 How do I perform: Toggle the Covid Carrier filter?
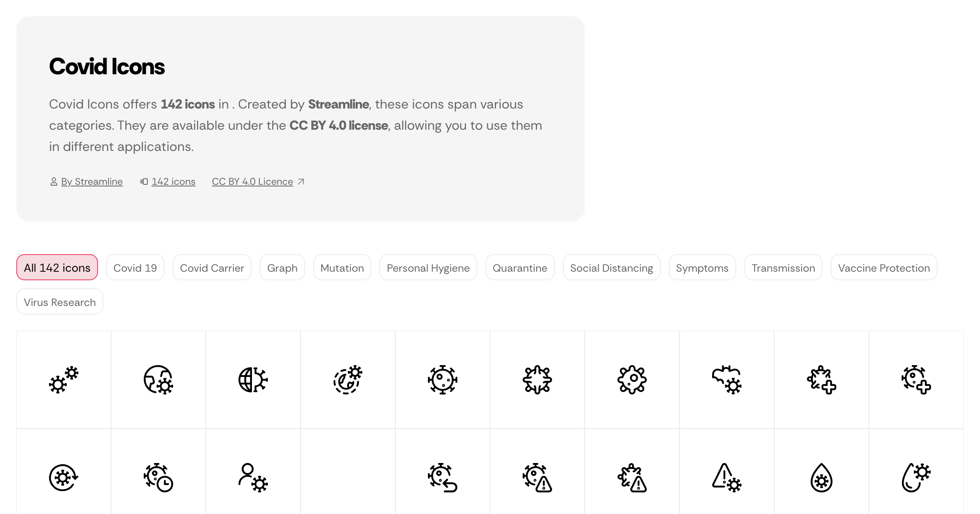pyautogui.click(x=212, y=268)
